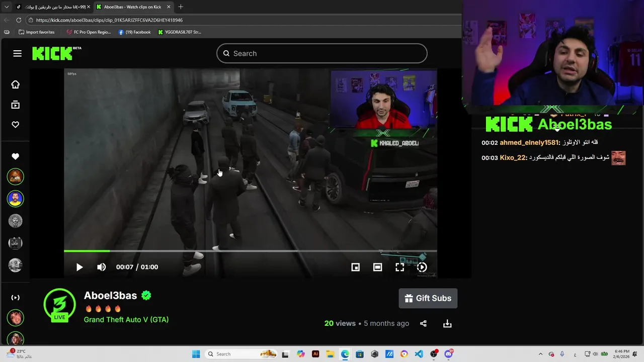Open a new browser tab
The width and height of the screenshot is (644, 362).
coord(181,7)
